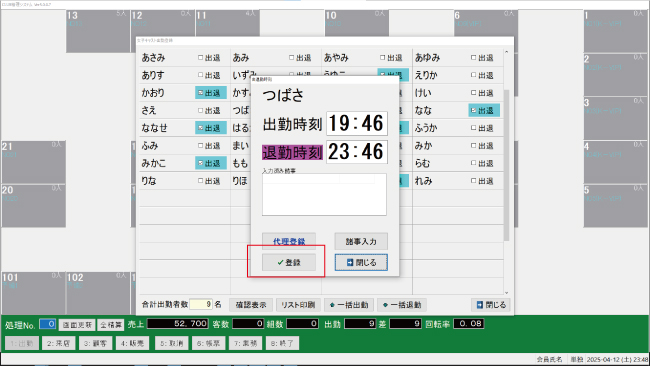
Task: Toggle the 出退 checkbox for えりか
Action: pyautogui.click(x=473, y=75)
